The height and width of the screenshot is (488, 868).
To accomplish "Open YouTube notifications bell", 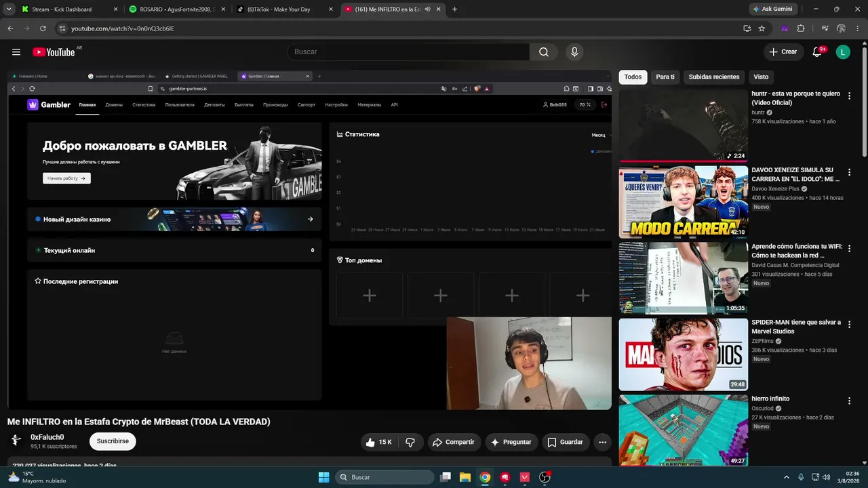I will (x=817, y=52).
